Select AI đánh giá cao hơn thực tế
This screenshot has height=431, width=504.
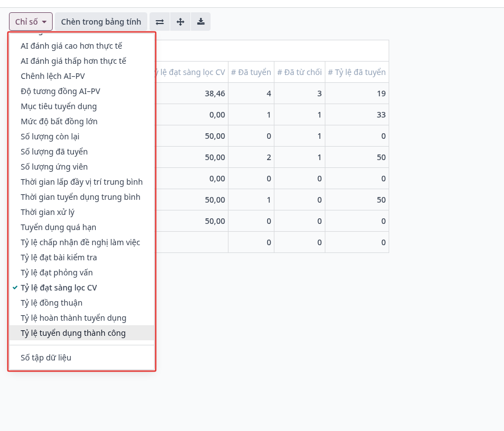pyautogui.click(x=82, y=46)
